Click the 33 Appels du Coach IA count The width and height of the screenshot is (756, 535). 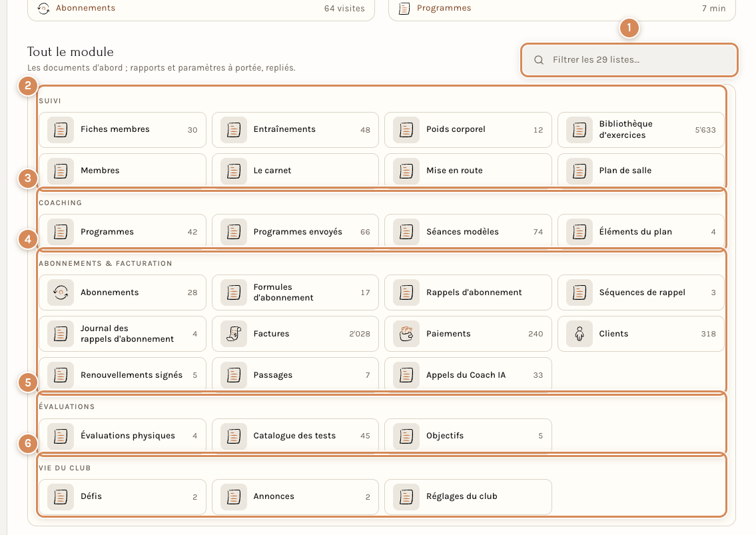pos(538,375)
